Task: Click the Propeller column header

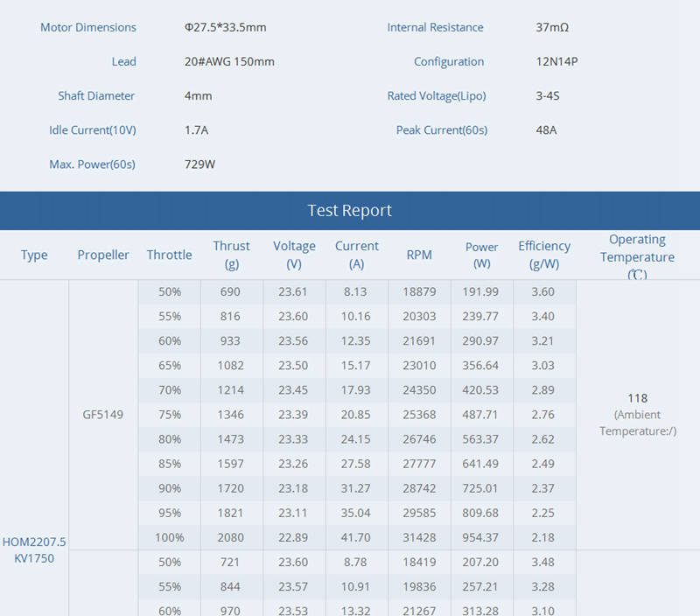Action: point(103,255)
